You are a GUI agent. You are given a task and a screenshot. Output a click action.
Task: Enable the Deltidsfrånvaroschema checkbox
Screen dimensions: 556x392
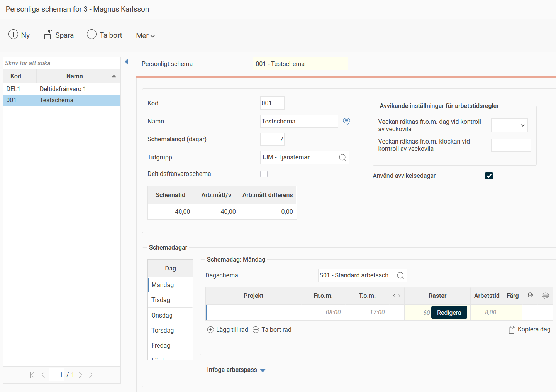point(264,174)
